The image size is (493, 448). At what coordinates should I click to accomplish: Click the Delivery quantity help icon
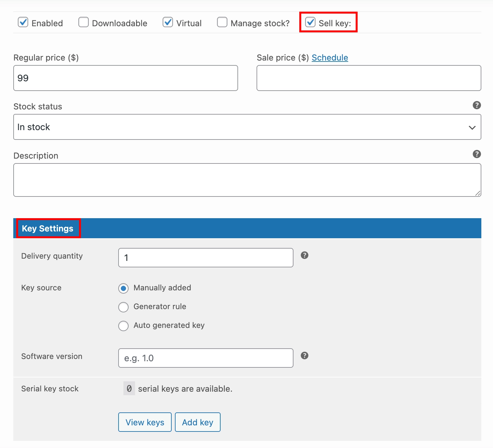pos(304,255)
